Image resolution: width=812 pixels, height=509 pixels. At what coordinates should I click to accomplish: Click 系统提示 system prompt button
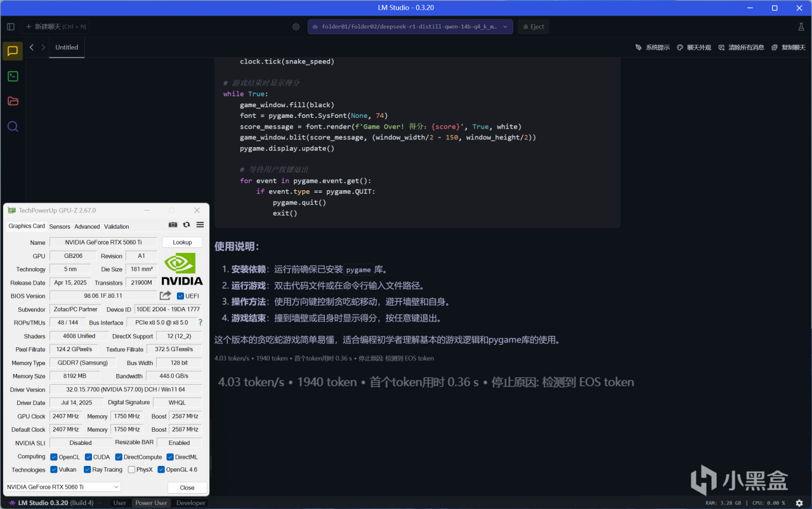[x=653, y=48]
